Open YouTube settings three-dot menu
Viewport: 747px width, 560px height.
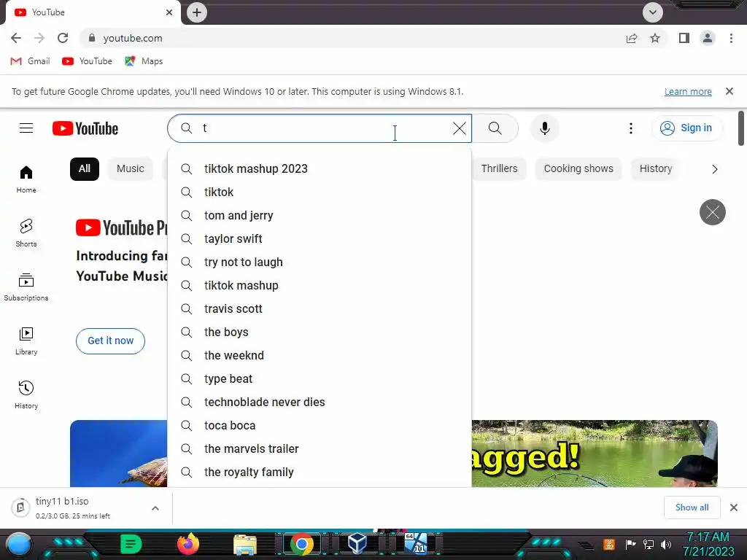631,128
